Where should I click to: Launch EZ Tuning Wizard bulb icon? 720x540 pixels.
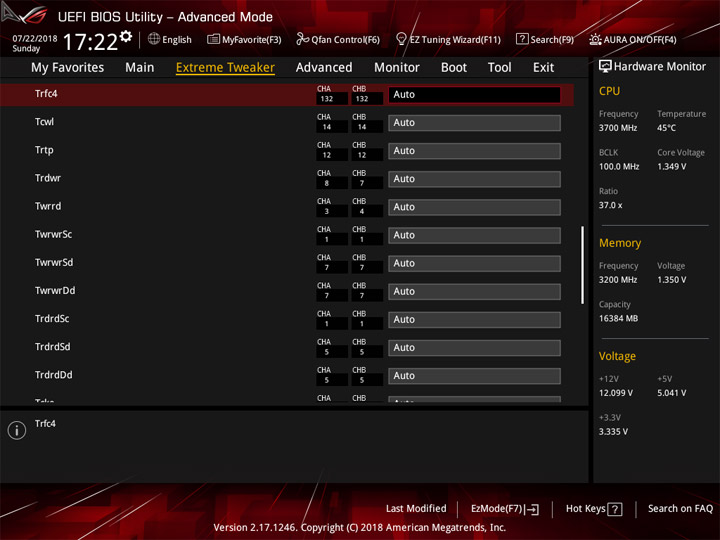(401, 39)
